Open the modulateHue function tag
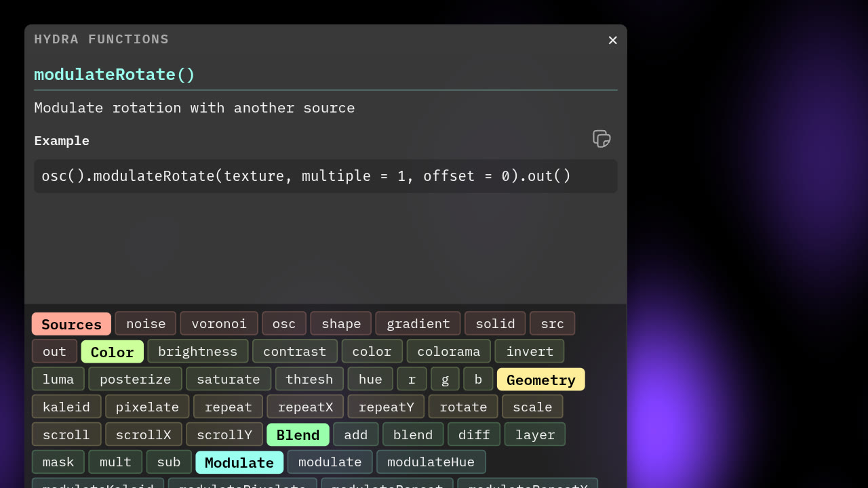868x488 pixels. (431, 462)
